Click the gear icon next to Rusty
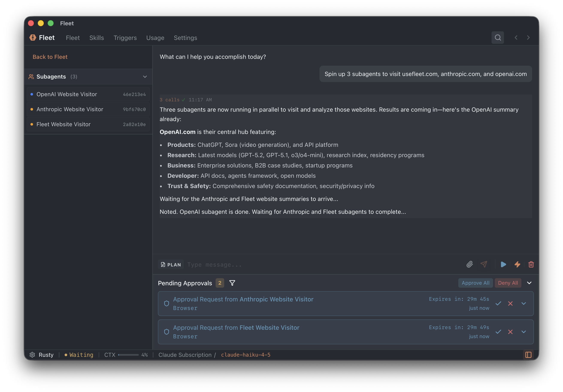This screenshot has width=563, height=392. 32,355
